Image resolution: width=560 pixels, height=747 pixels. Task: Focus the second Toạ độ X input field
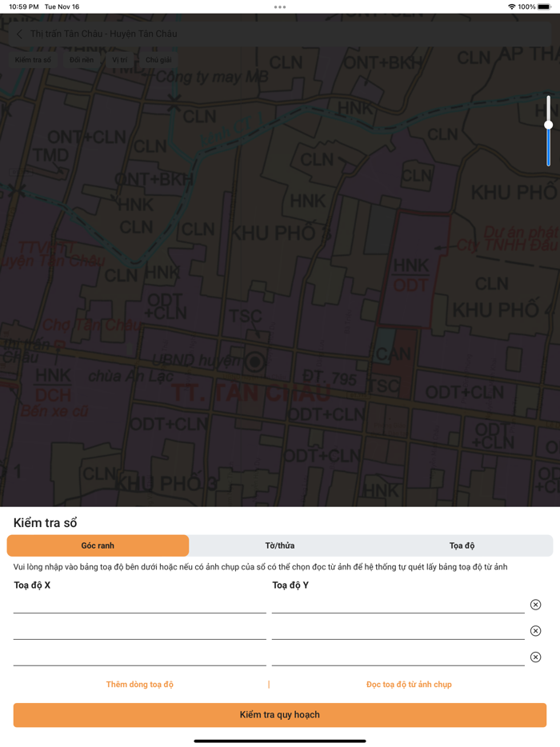(140, 630)
